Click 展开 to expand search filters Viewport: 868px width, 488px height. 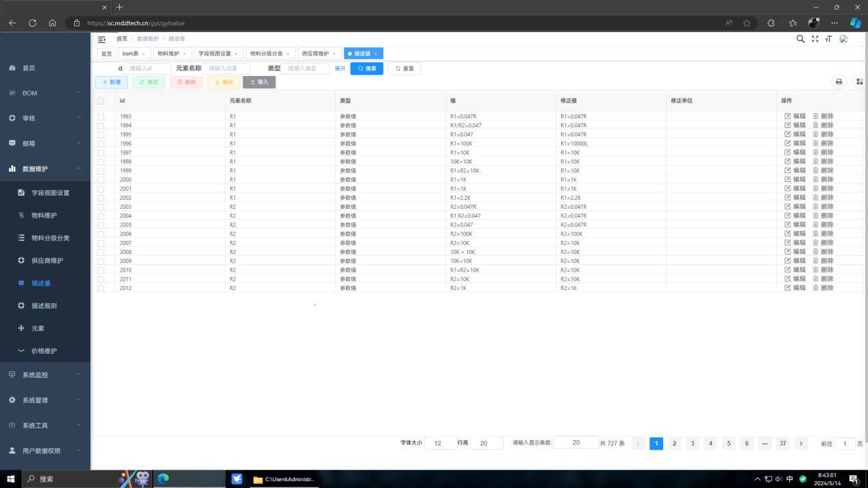pos(340,68)
